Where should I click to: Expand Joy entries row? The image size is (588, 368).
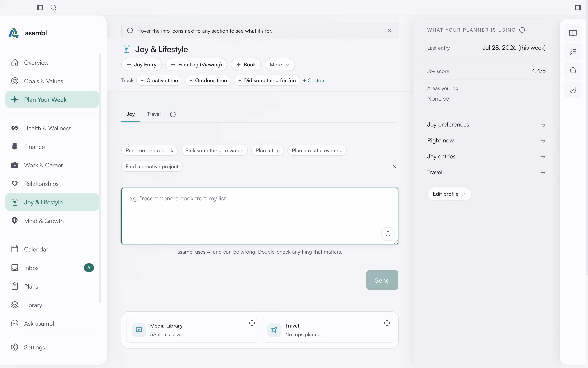486,157
